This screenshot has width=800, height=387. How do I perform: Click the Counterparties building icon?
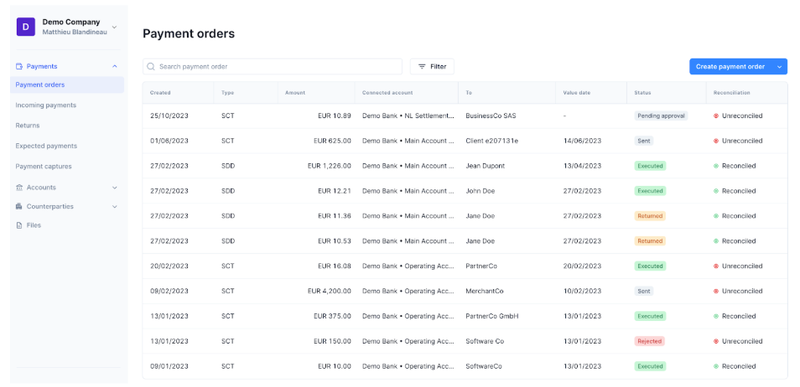click(x=19, y=207)
